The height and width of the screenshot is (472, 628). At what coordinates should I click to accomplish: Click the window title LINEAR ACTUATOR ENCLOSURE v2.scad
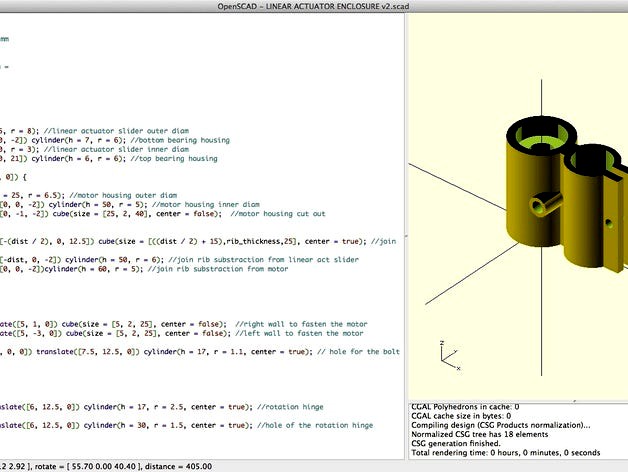click(x=314, y=6)
